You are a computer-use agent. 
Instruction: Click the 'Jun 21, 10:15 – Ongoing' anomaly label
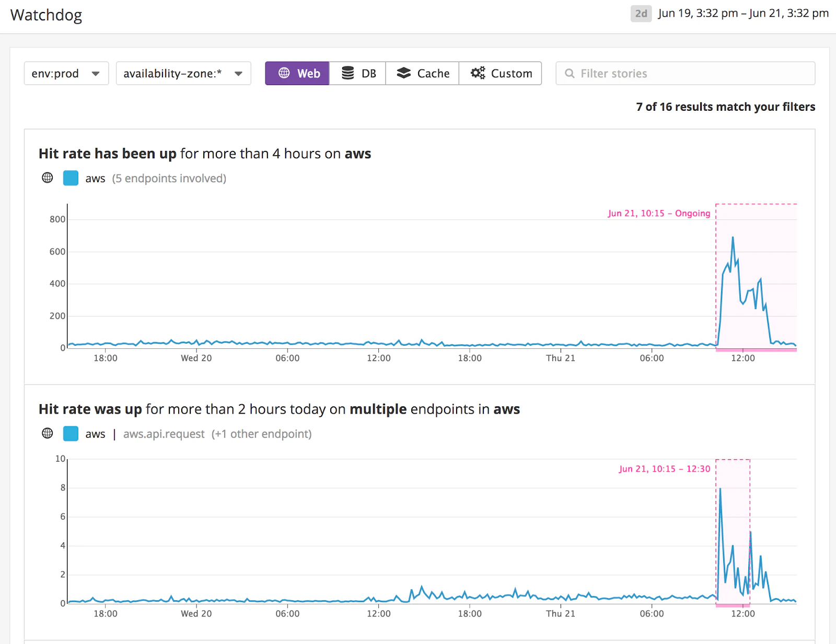point(658,213)
